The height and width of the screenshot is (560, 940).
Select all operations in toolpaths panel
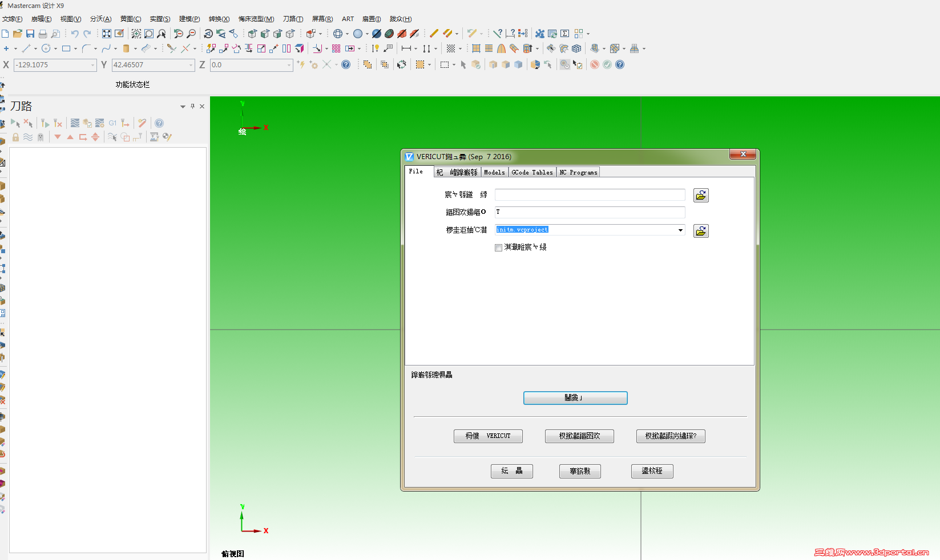click(x=15, y=123)
